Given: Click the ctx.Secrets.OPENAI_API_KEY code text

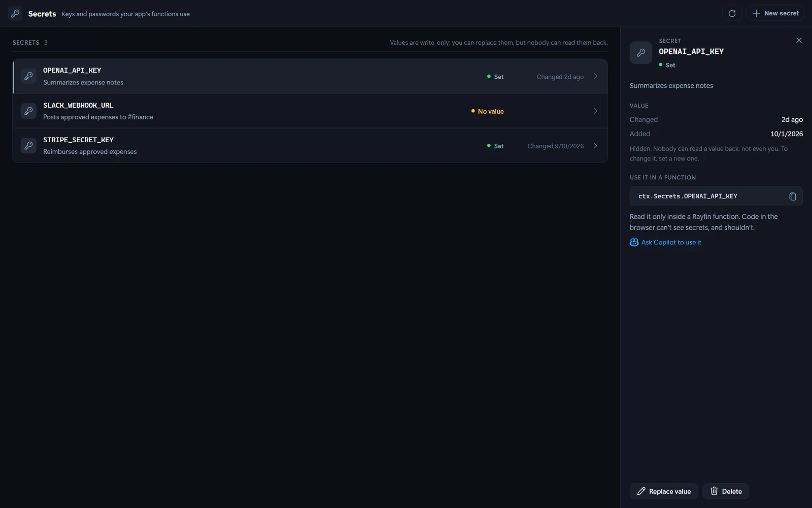Looking at the screenshot, I should pyautogui.click(x=688, y=196).
